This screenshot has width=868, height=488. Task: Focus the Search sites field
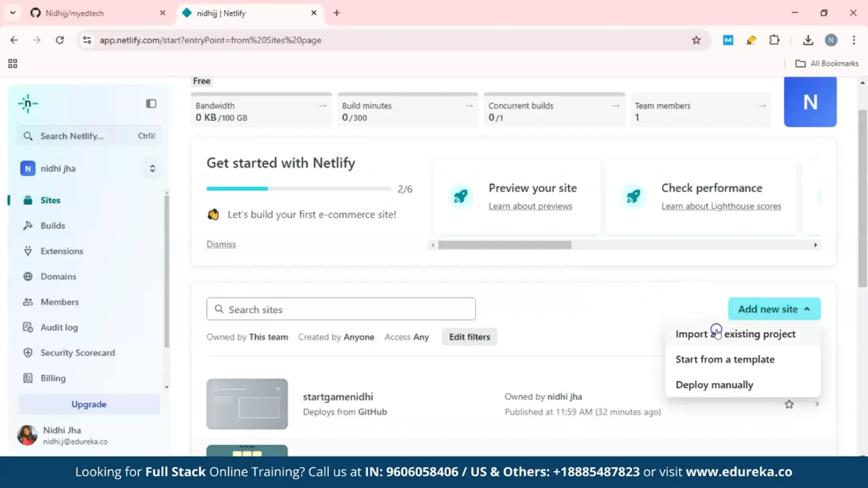click(341, 309)
